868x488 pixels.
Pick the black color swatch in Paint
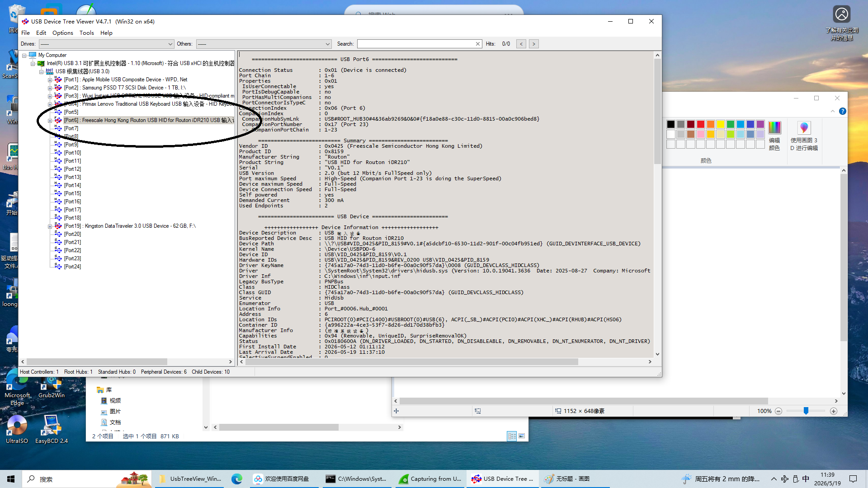pos(671,124)
